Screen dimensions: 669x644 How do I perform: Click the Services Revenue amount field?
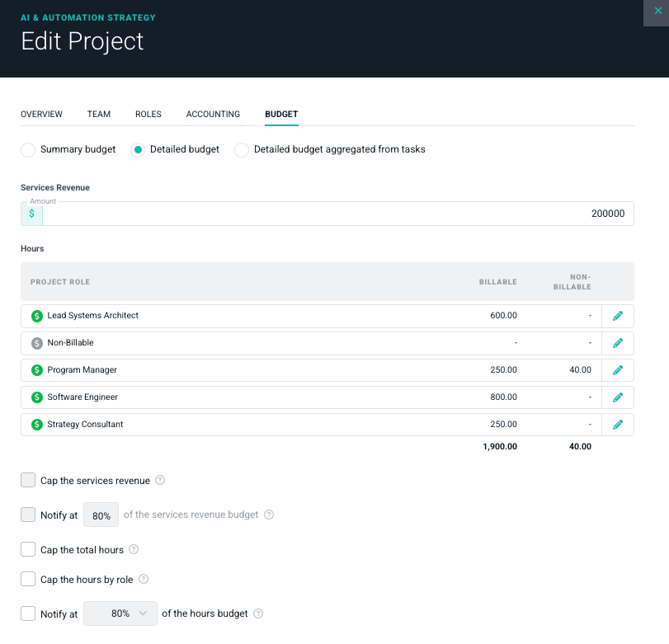(338, 214)
